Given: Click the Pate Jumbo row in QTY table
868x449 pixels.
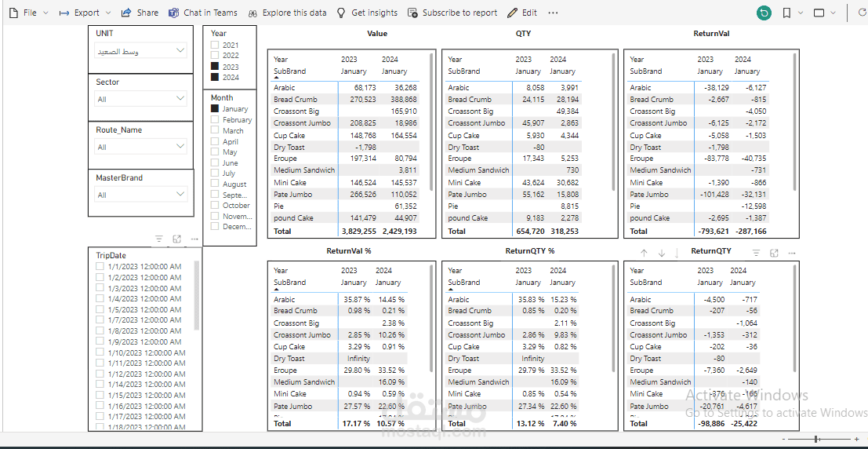Looking at the screenshot, I should (x=514, y=195).
